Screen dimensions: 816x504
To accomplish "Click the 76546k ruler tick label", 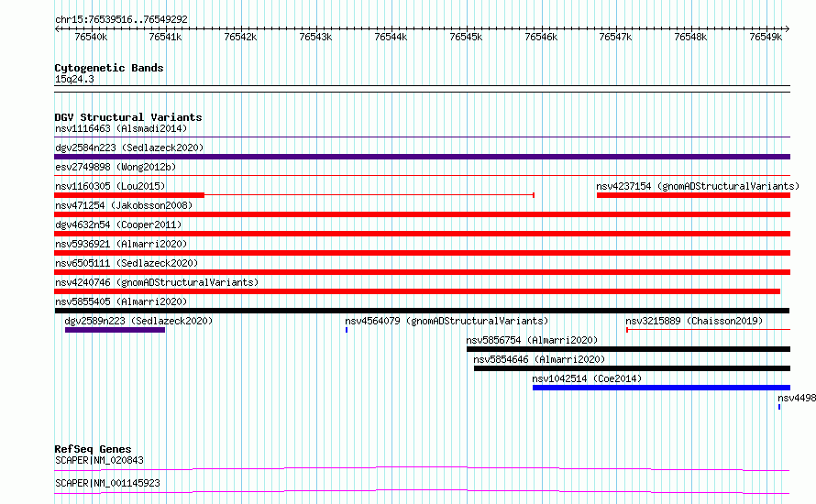I will tap(541, 37).
